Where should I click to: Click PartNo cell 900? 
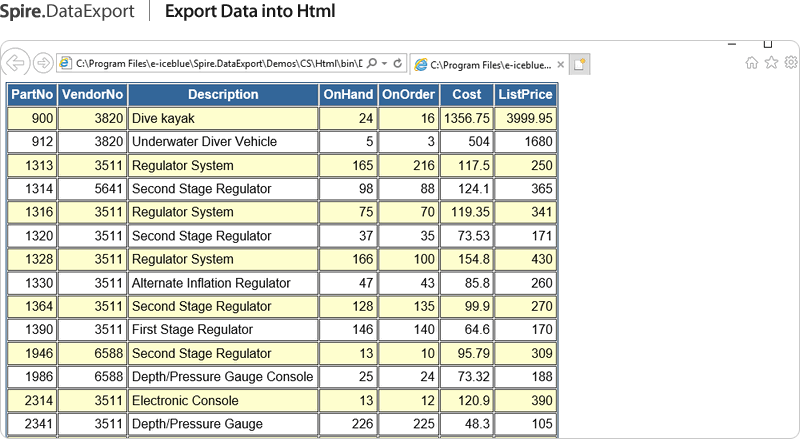32,118
